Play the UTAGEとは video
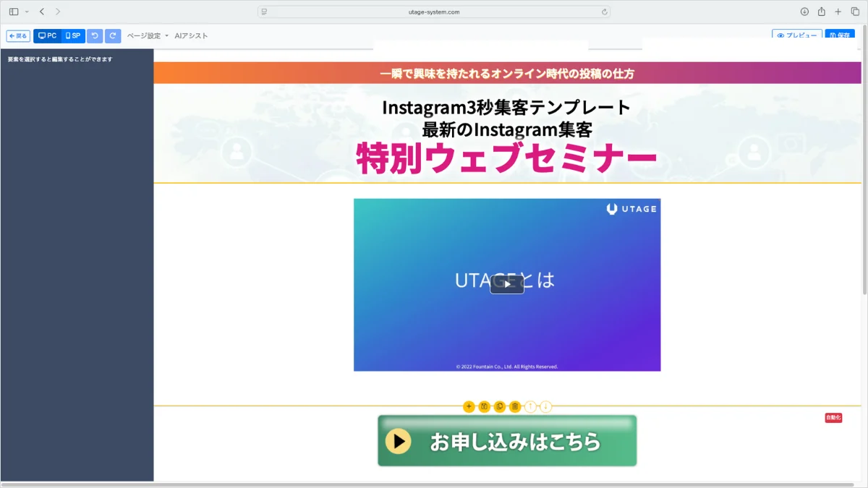The width and height of the screenshot is (868, 488). 507,285
